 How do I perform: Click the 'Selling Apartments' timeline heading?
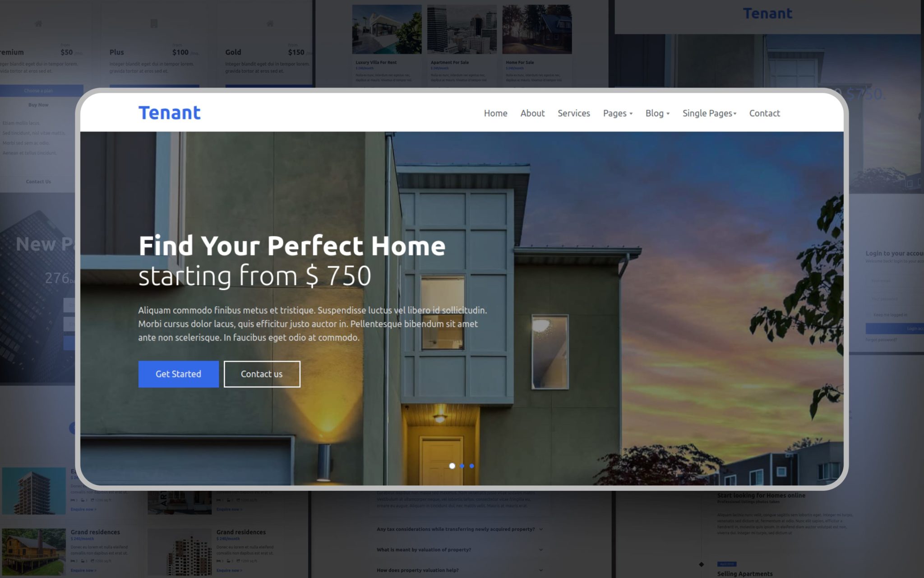tap(745, 573)
